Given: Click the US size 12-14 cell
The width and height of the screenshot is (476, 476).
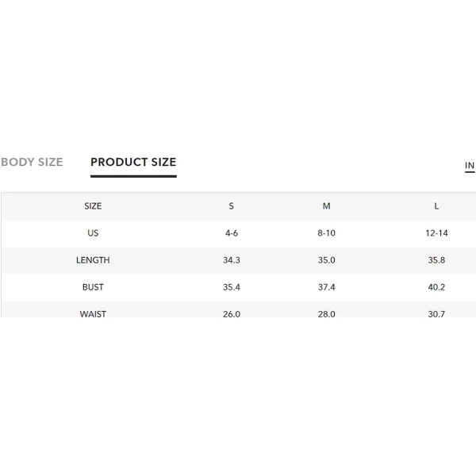Looking at the screenshot, I should (436, 233).
